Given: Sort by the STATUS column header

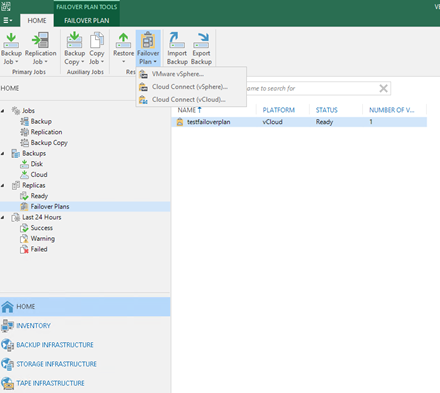Looking at the screenshot, I should (x=327, y=110).
